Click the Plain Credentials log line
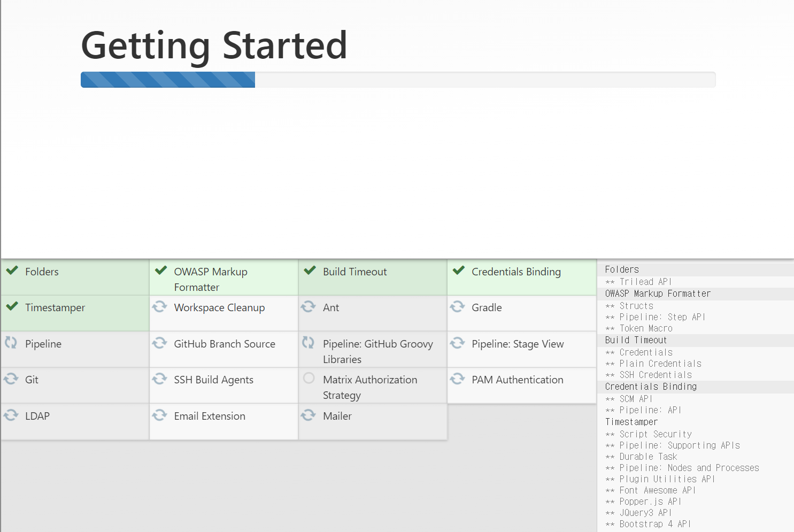Image resolution: width=794 pixels, height=532 pixels. coord(653,364)
